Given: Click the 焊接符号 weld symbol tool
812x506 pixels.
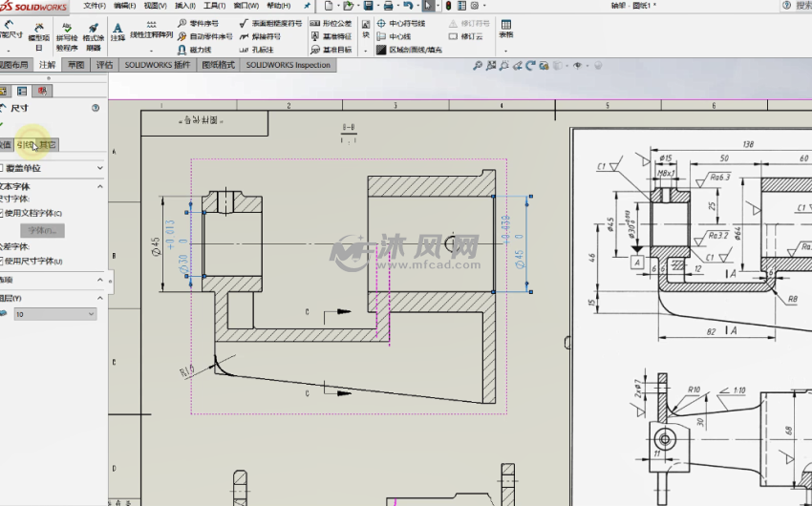Looking at the screenshot, I should [x=260, y=36].
